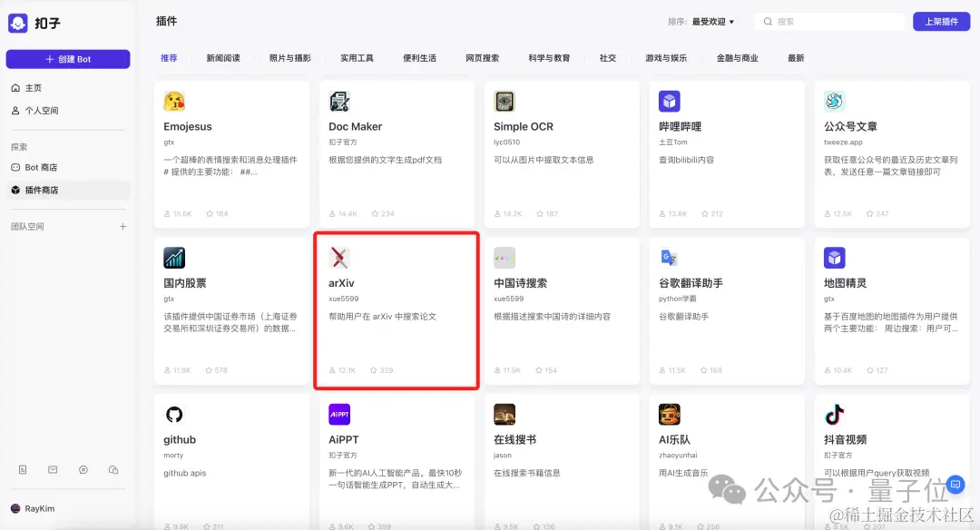Switch to the 金融与商业 tab

tap(737, 58)
